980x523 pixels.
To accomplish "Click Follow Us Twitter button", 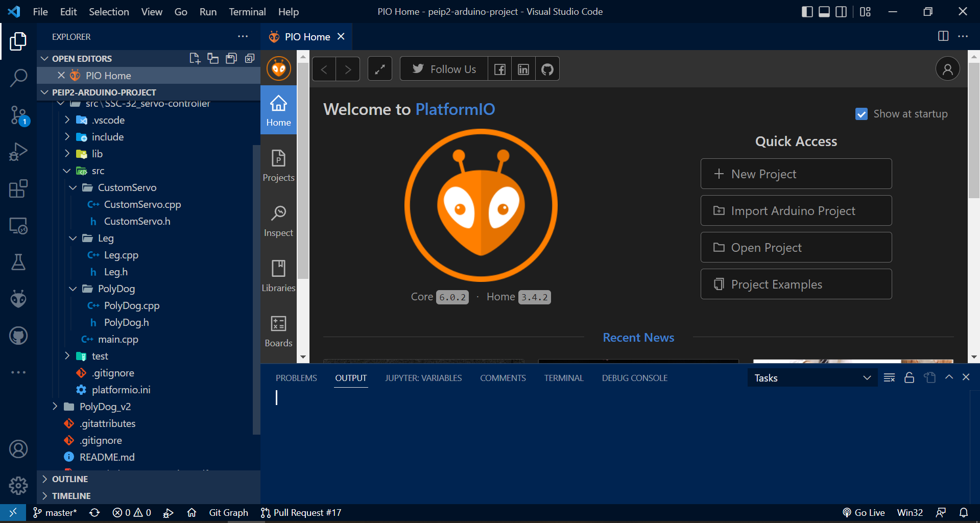I will (x=444, y=69).
